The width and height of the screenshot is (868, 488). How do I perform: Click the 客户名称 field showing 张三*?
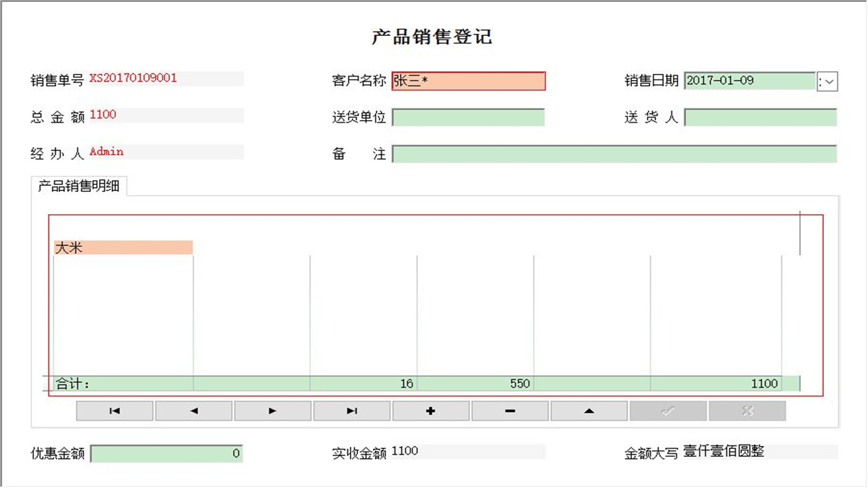click(468, 81)
